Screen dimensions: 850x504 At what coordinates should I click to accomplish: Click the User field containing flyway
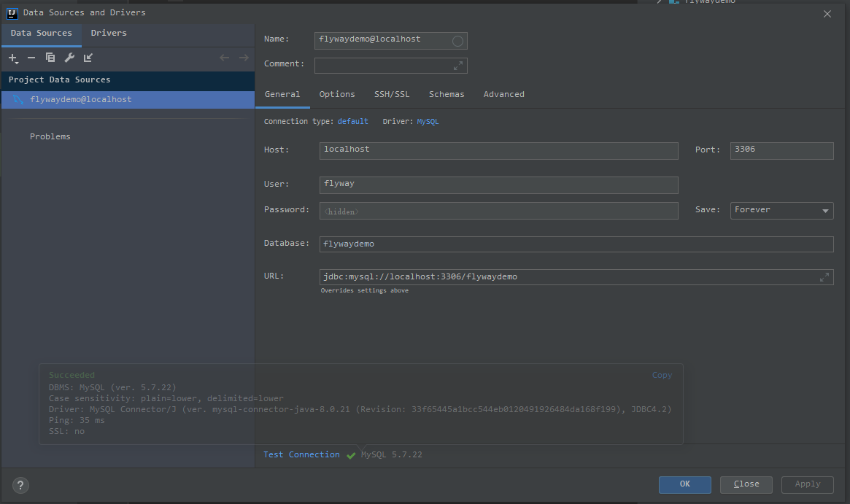[x=499, y=185]
